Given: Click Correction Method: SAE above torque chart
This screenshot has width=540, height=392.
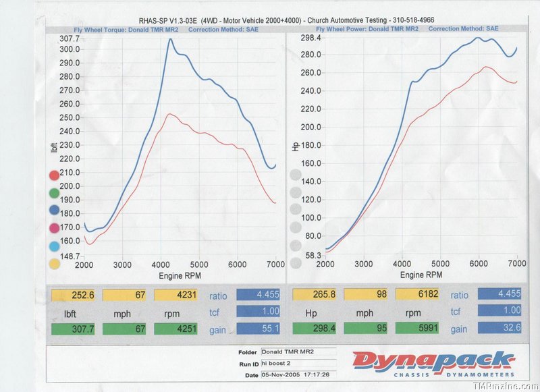Looking at the screenshot, I should point(223,30).
